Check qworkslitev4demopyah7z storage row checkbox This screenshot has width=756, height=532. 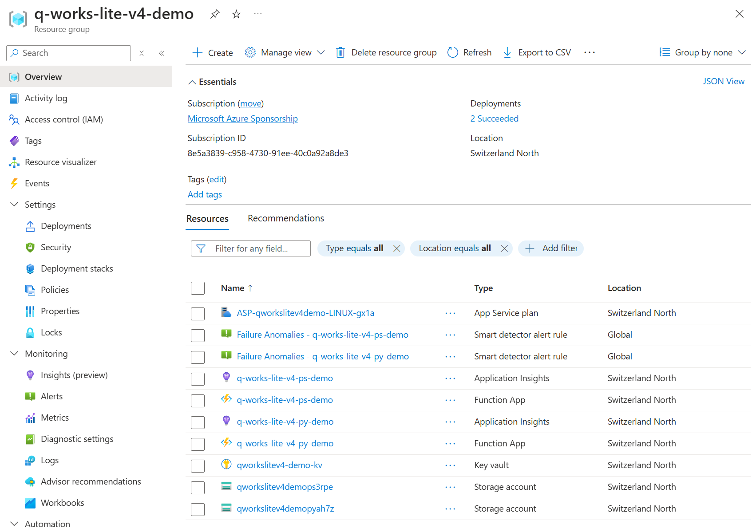pyautogui.click(x=198, y=509)
